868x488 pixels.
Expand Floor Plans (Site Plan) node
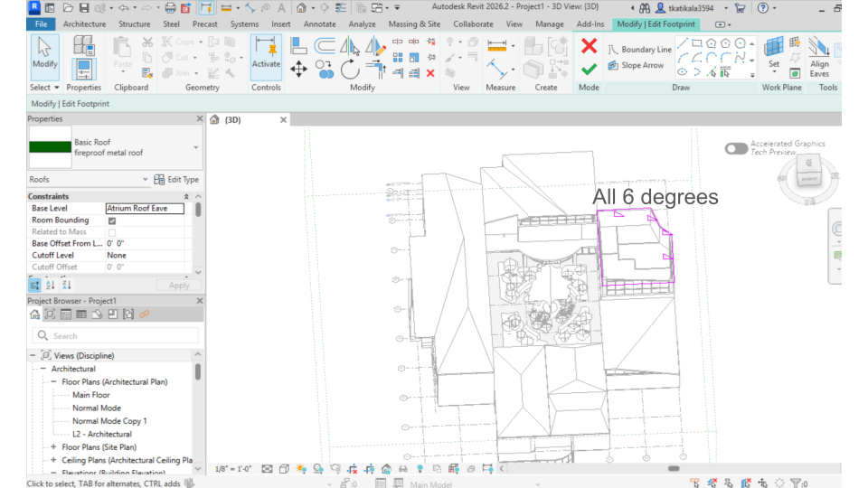click(53, 447)
